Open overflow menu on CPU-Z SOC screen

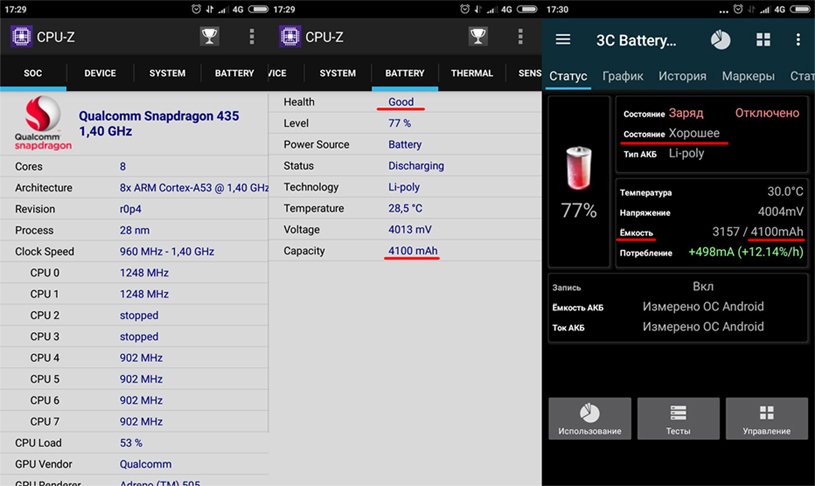(x=252, y=36)
